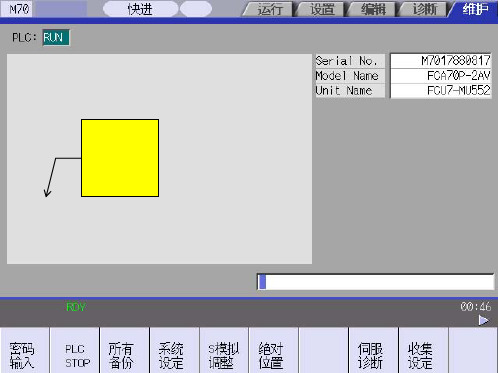Screen dimensions: 498x373
Task: Click the next menu arrow icon
Action: pyautogui.click(x=484, y=320)
